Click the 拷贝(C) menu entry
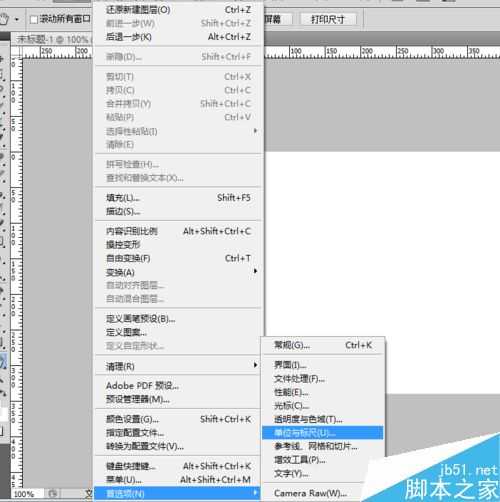This screenshot has height=502, width=500. (178, 90)
